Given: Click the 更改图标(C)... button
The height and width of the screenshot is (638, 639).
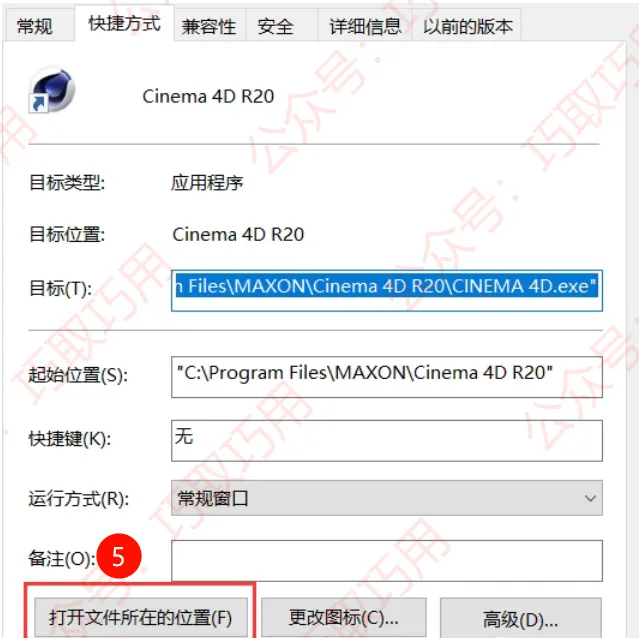Looking at the screenshot, I should pyautogui.click(x=344, y=617).
